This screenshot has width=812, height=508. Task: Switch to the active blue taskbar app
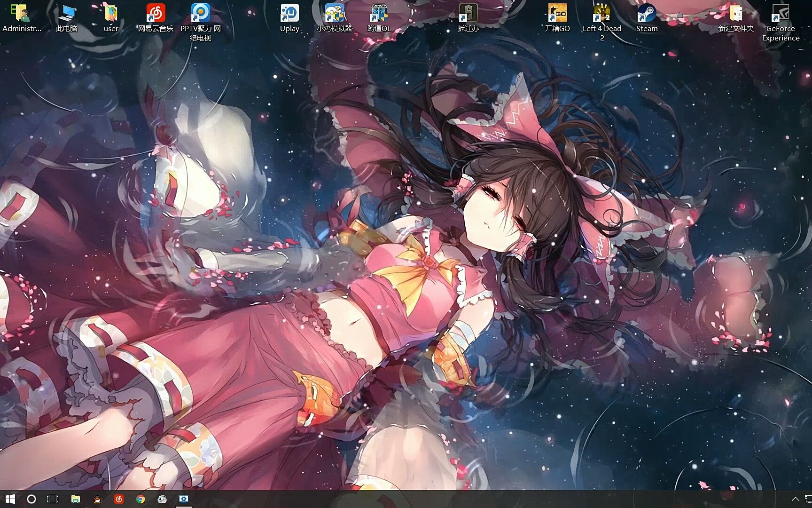184,499
